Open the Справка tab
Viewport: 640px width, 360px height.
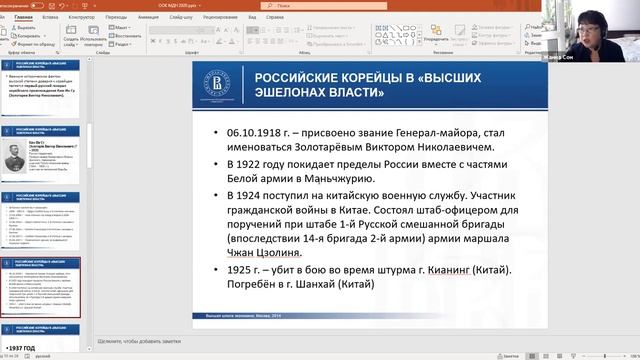tap(275, 17)
